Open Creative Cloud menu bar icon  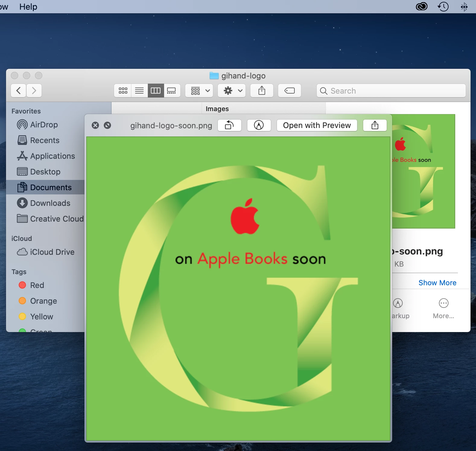(422, 7)
